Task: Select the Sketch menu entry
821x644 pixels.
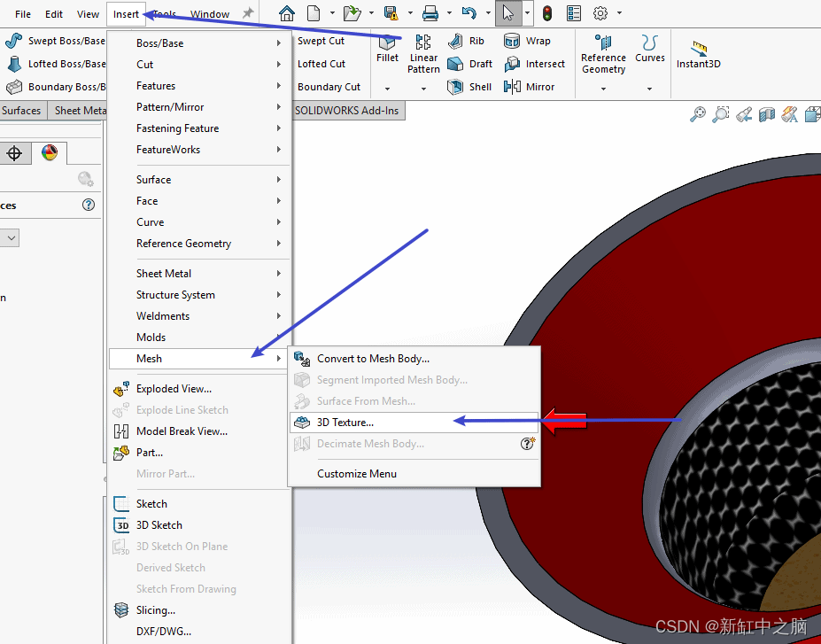Action: [199, 504]
